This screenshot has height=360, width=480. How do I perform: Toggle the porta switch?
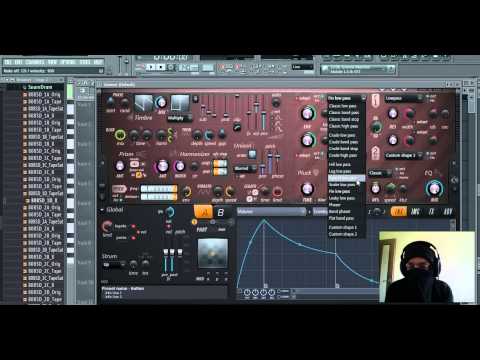(x=133, y=238)
